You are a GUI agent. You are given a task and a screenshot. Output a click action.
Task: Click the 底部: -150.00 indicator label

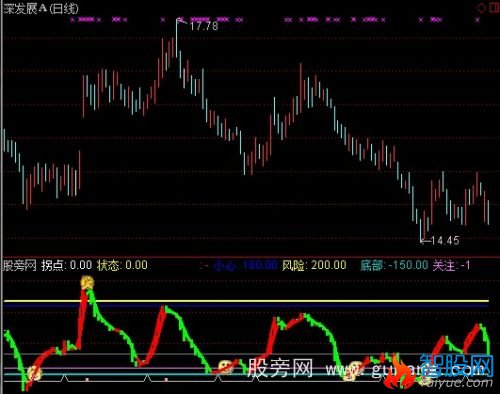pyautogui.click(x=394, y=265)
